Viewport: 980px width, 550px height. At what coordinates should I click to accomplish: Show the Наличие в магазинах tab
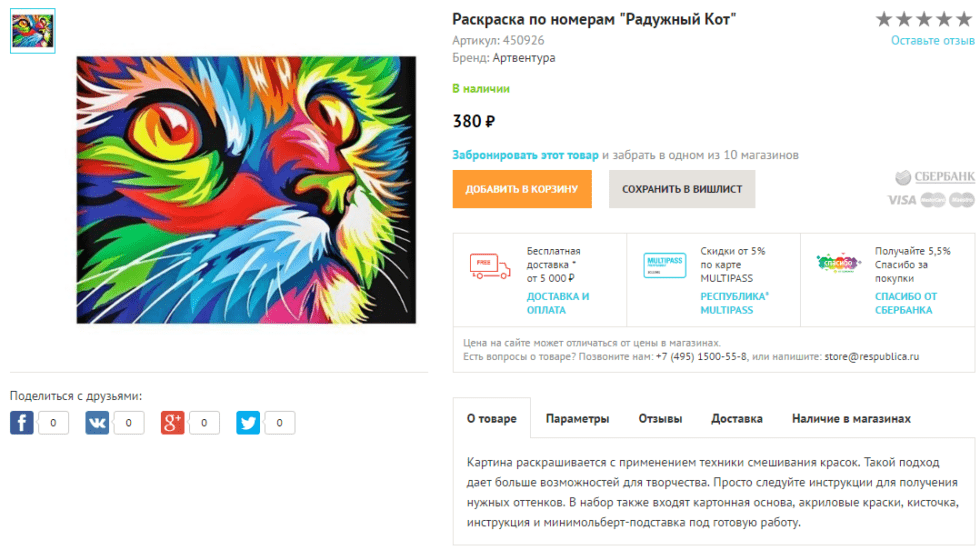point(851,419)
